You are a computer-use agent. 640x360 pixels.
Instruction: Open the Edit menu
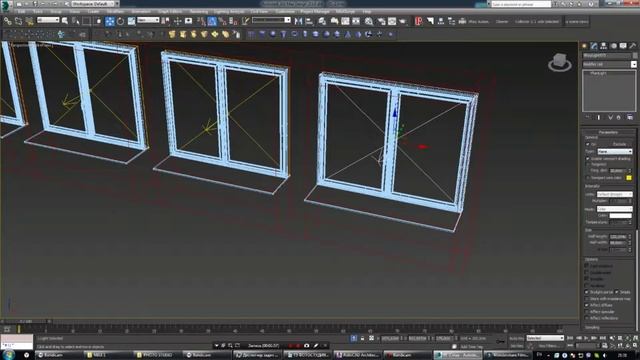pos(21,11)
